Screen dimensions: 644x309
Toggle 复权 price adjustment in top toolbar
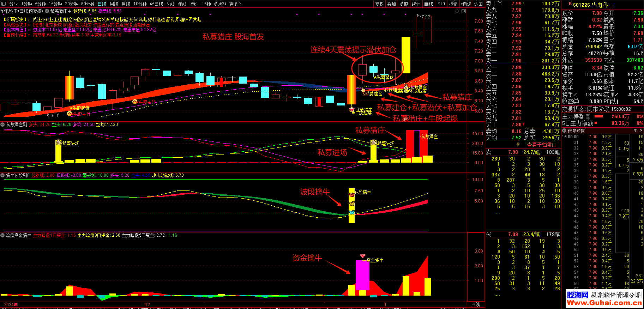click(x=379, y=4)
